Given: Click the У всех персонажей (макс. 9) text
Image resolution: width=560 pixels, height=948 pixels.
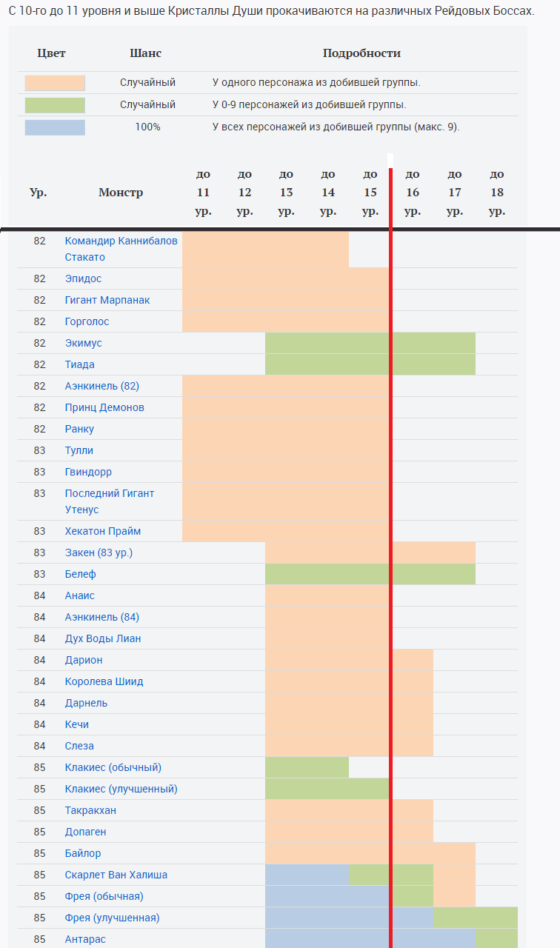Looking at the screenshot, I should (336, 127).
